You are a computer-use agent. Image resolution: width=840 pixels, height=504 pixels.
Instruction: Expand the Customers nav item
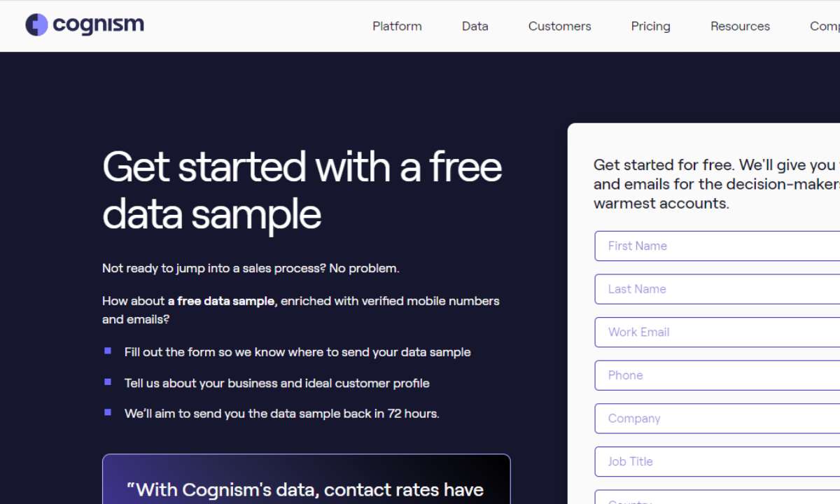(559, 27)
